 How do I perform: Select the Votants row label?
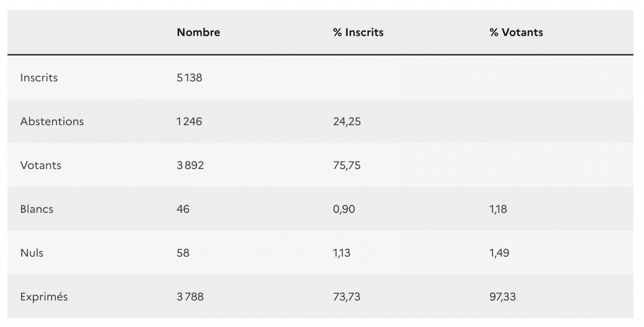click(x=41, y=165)
